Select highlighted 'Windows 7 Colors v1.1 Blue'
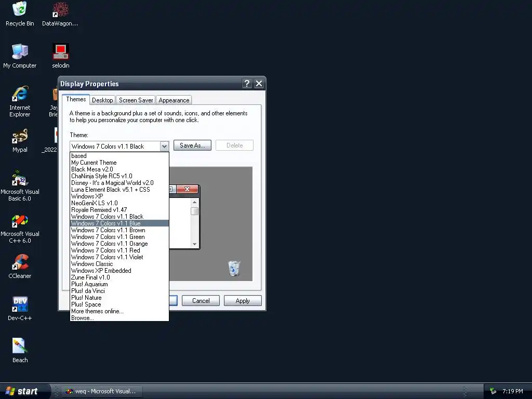The width and height of the screenshot is (532, 399). (x=119, y=223)
